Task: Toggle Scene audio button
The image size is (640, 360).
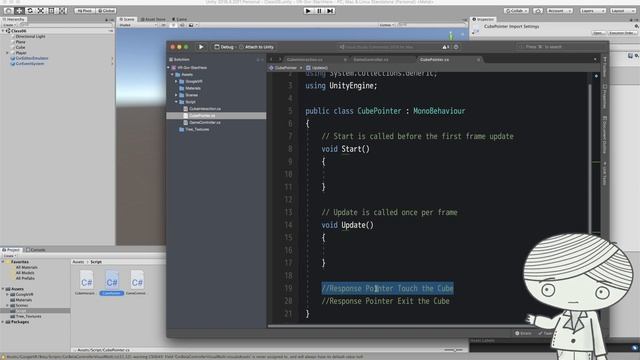Action: click(x=182, y=25)
